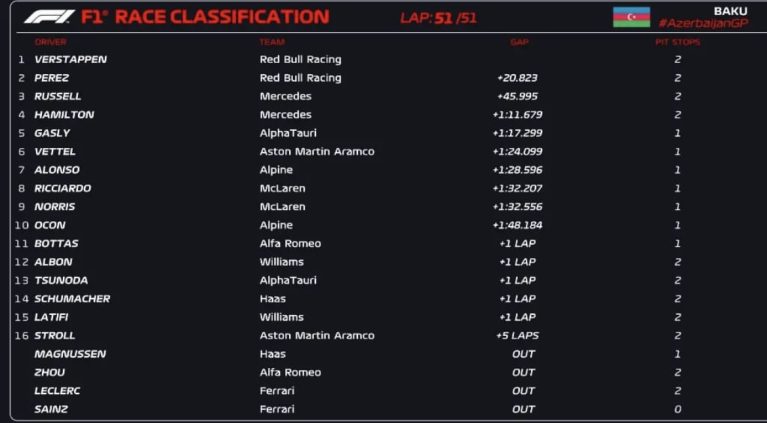Viewport: 767px width, 423px height.
Task: Open the #AzerbaijanGP hashtag
Action: [703, 23]
